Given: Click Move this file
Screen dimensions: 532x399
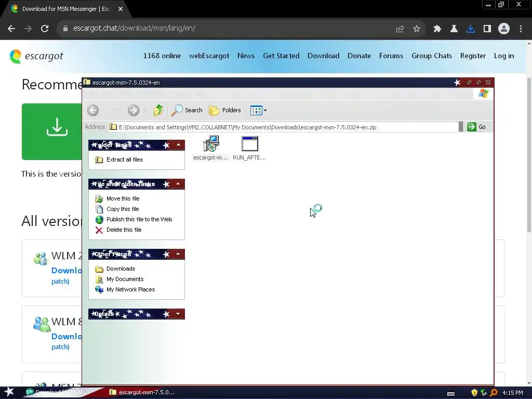Looking at the screenshot, I should click(x=123, y=198).
